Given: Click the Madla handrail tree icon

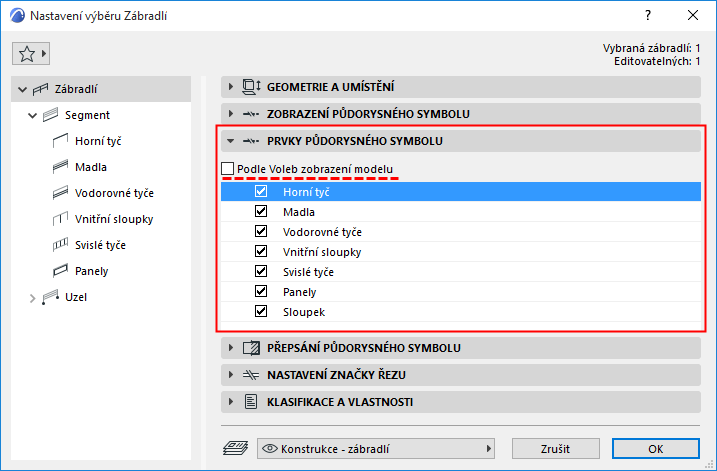Looking at the screenshot, I should pyautogui.click(x=59, y=167).
